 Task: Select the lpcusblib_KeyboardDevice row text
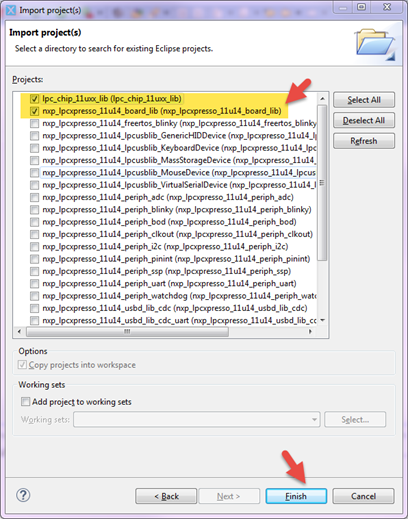[179, 148]
